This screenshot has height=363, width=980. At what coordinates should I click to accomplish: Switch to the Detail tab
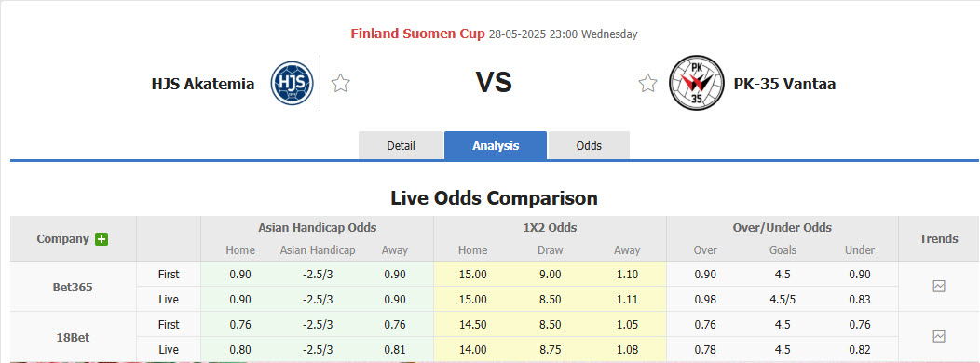click(x=401, y=145)
